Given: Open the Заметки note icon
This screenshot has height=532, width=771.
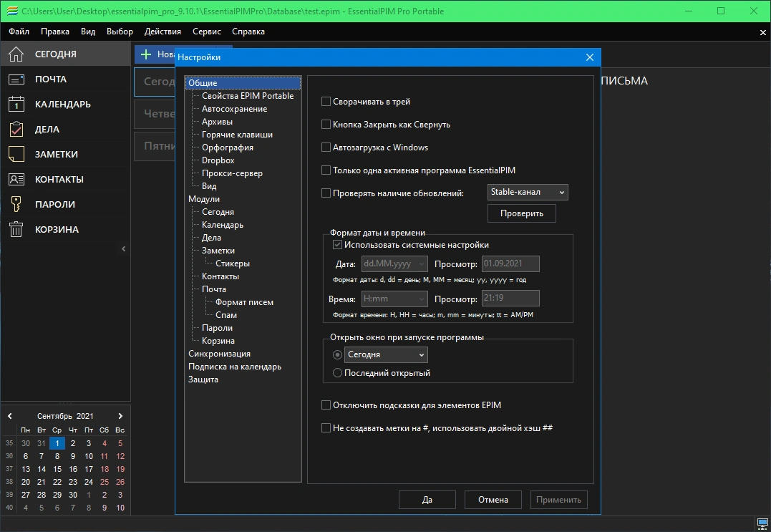Looking at the screenshot, I should pos(16,155).
